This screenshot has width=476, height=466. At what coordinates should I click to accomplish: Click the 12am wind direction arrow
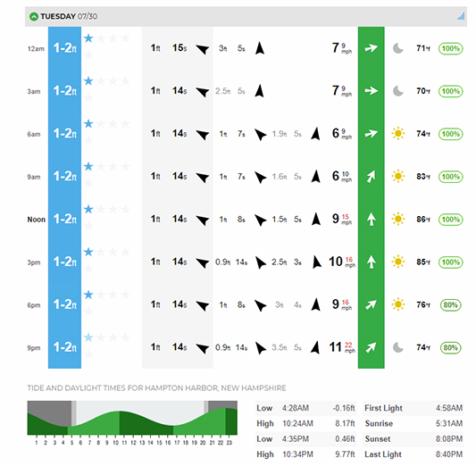coord(371,48)
